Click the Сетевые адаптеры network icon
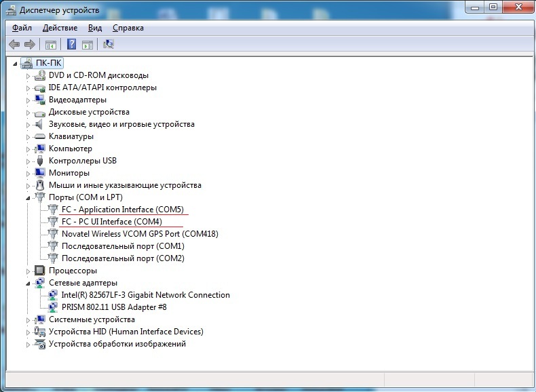 40,283
